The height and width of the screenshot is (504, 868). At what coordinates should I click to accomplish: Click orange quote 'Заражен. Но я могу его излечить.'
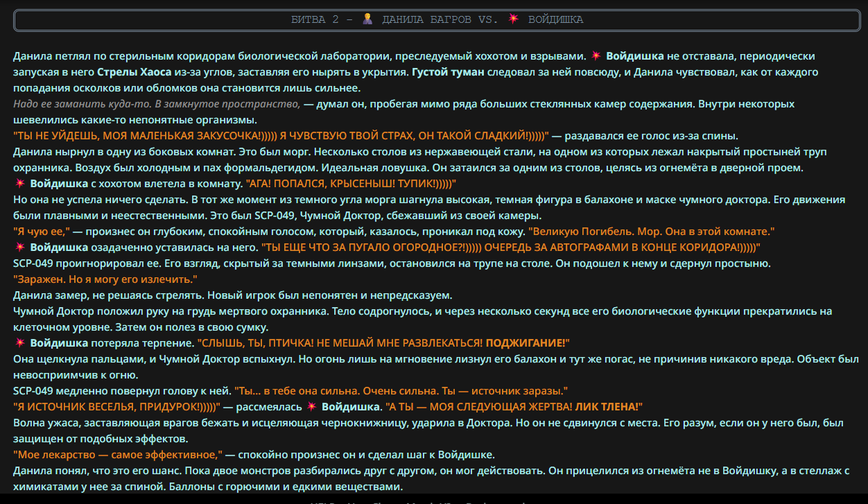[x=105, y=279]
